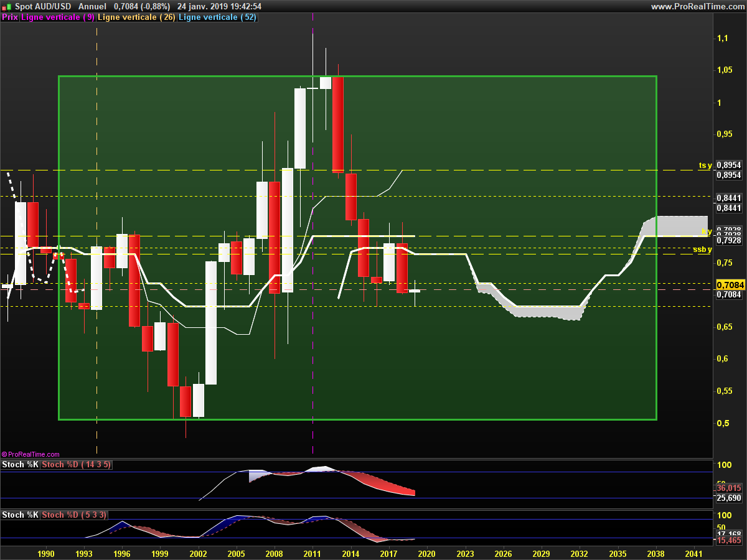Click the 'ky' level label

(x=707, y=231)
